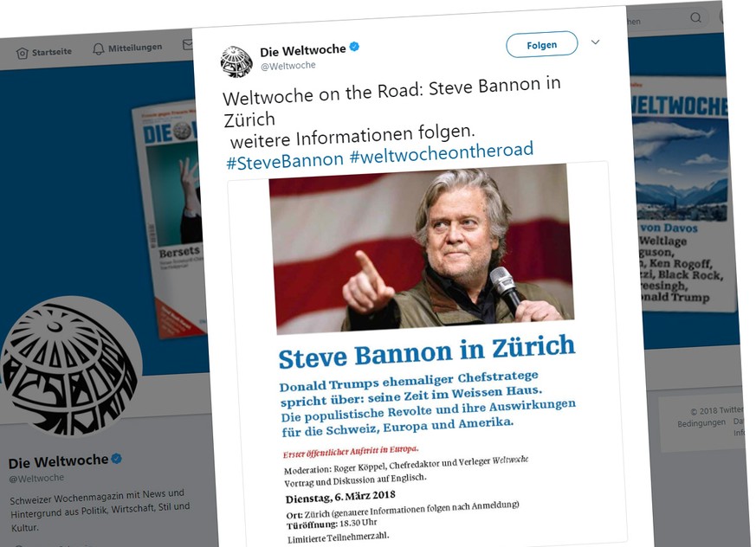The image size is (756, 547).
Task: Click inside the search input field
Action: click(x=658, y=20)
